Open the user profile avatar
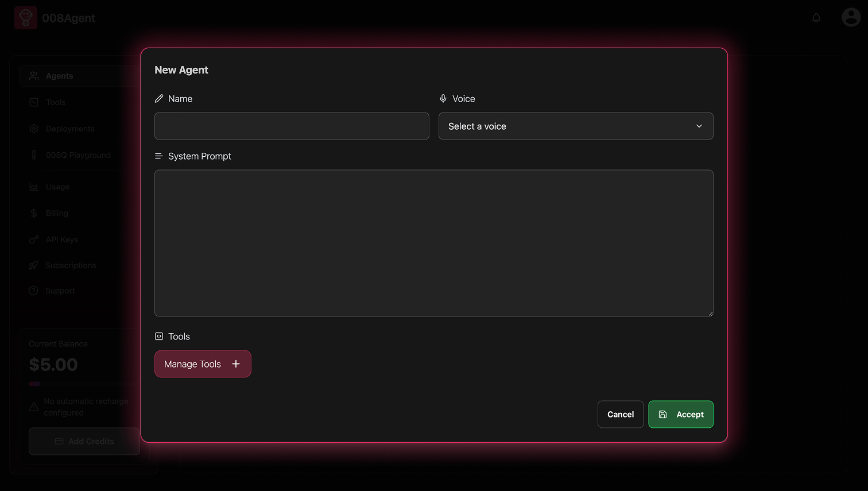Viewport: 868px width, 491px height. pos(850,17)
